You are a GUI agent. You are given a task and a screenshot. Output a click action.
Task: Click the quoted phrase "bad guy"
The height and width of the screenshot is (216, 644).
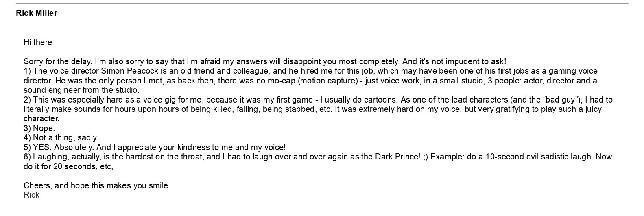click(559, 100)
